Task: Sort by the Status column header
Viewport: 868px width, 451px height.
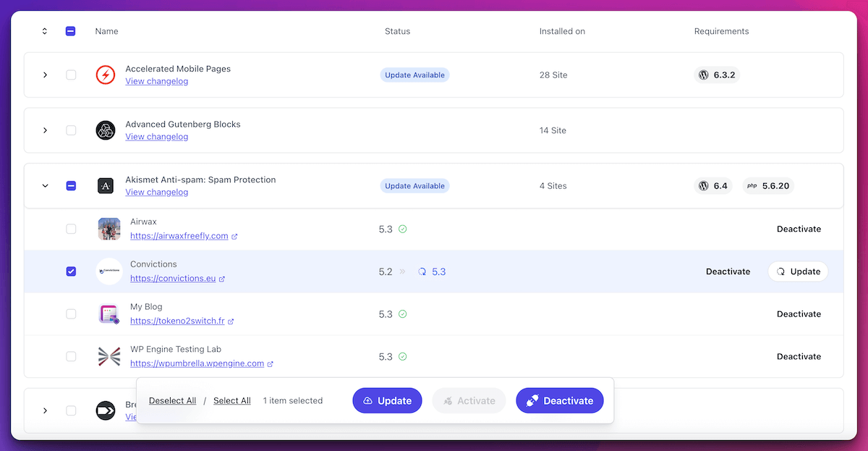Action: pos(397,31)
